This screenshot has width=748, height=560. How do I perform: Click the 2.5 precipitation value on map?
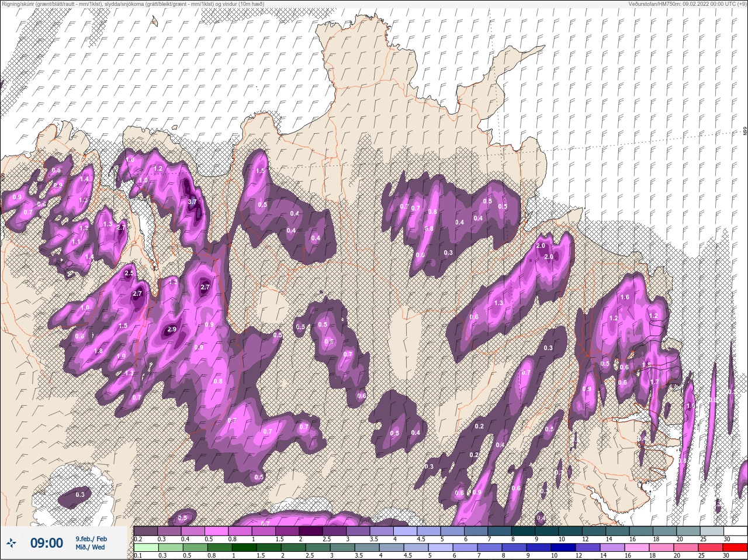[129, 273]
